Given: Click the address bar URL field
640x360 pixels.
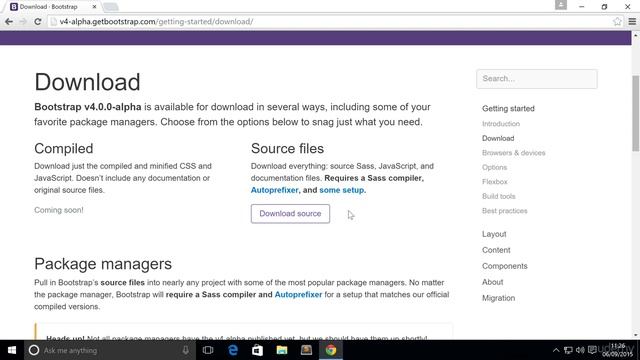Looking at the screenshot, I should (x=331, y=22).
